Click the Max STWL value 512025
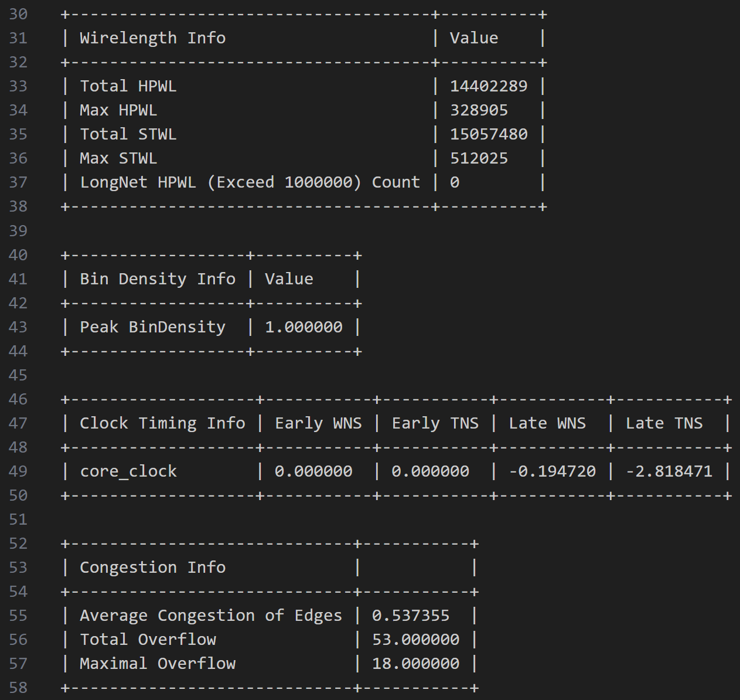 (479, 158)
